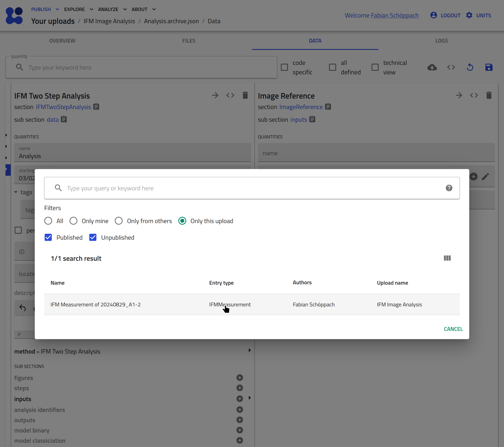This screenshot has height=447, width=504.
Task: Select IFM Measurement of 20240829_A1-2 result row
Action: coord(95,304)
